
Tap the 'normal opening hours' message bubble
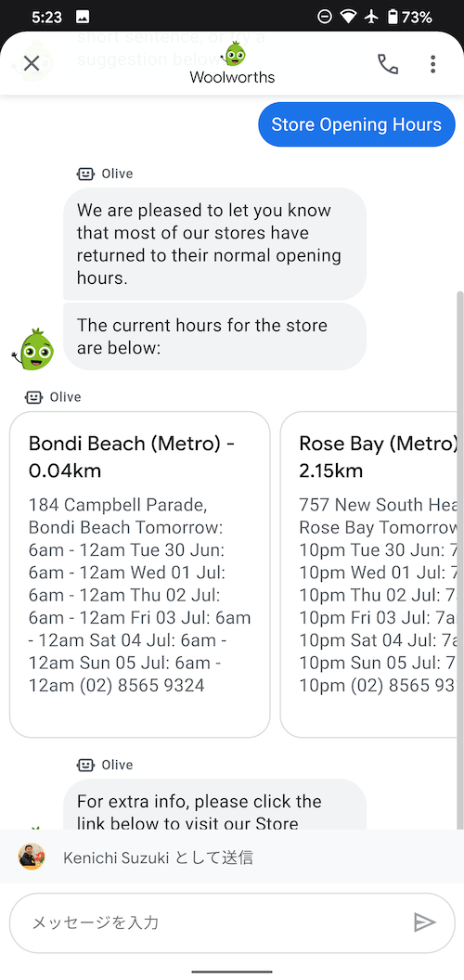click(214, 244)
